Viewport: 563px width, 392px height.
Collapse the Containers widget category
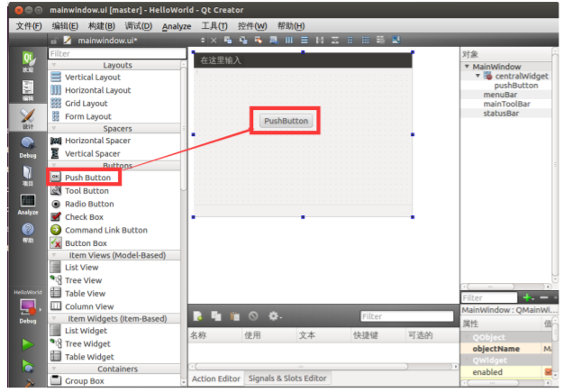pyautogui.click(x=54, y=369)
